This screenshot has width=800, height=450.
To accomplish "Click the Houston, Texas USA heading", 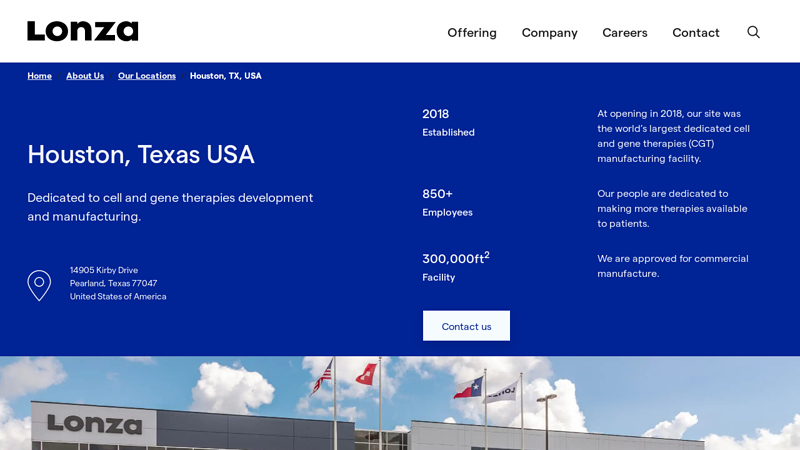I will tap(141, 154).
